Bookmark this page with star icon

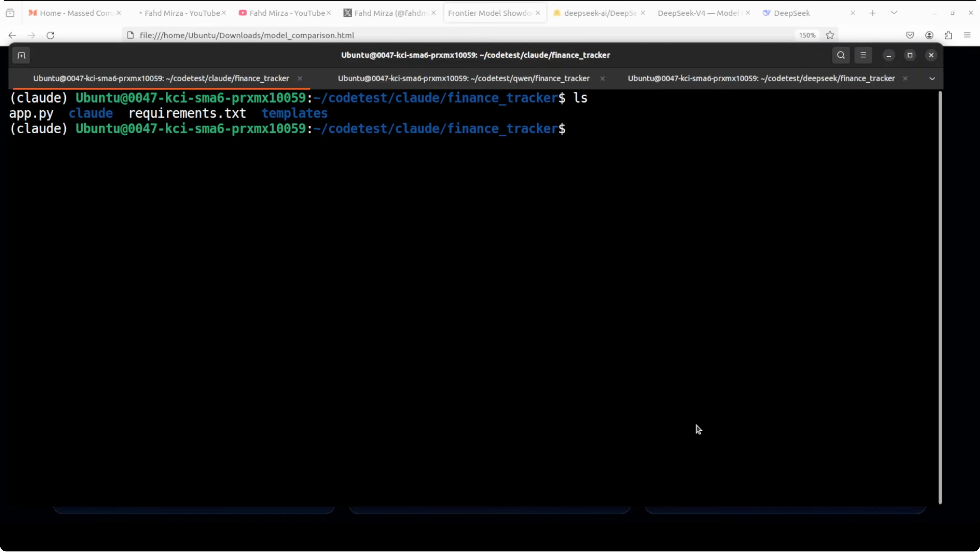click(830, 35)
